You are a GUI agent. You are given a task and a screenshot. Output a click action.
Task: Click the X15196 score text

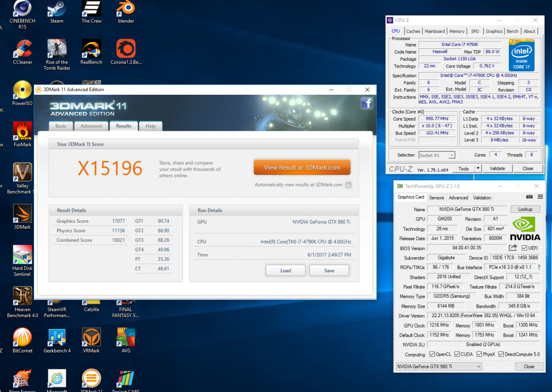tap(110, 168)
